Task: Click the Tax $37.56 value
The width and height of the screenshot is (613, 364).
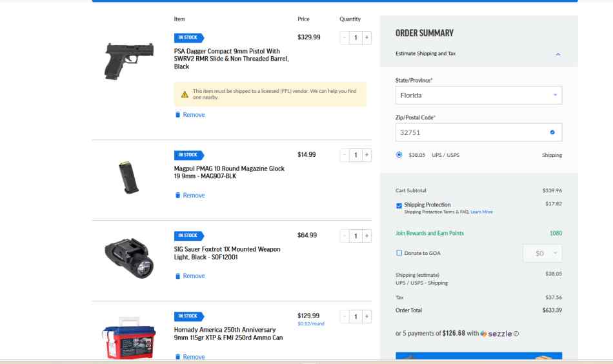Action: [x=554, y=297]
